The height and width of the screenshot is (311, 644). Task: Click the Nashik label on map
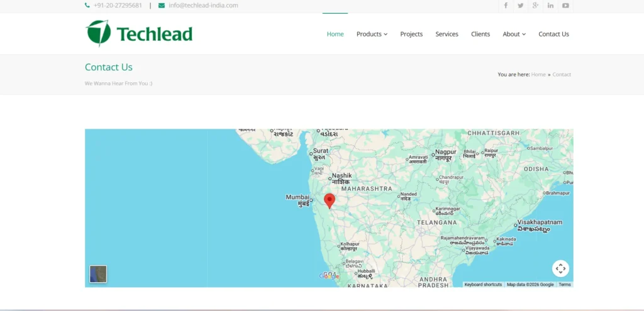coord(341,178)
